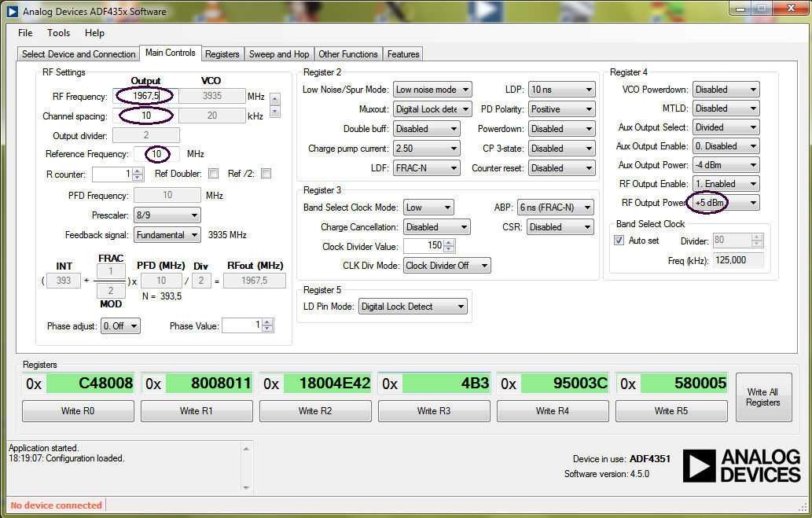Uncheck Auto set for Band Select Clock
The width and height of the screenshot is (812, 518).
[x=619, y=241]
